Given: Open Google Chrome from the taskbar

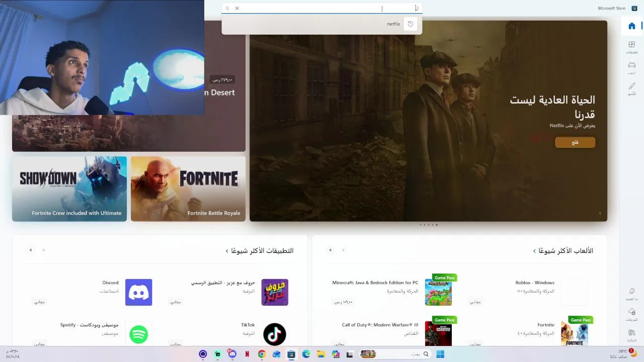Looking at the screenshot, I should pos(262,354).
